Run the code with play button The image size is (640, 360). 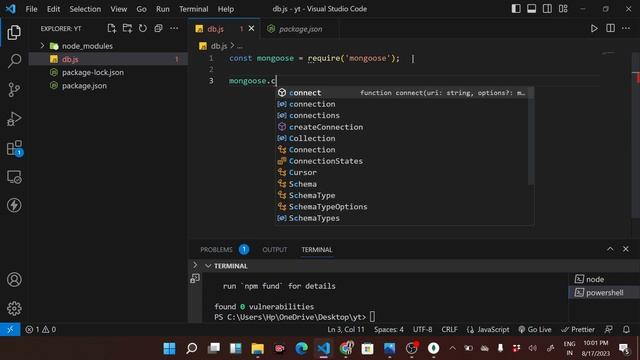point(594,28)
